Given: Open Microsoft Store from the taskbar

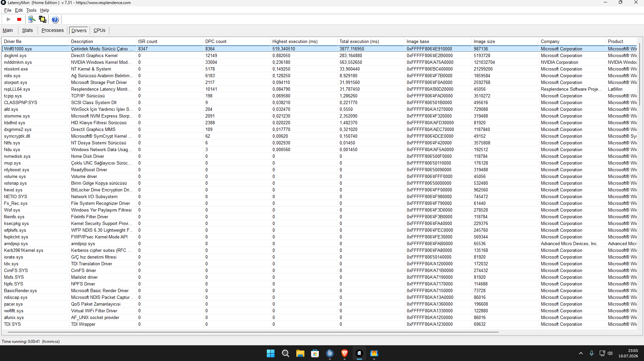Looking at the screenshot, I should click(x=315, y=353).
